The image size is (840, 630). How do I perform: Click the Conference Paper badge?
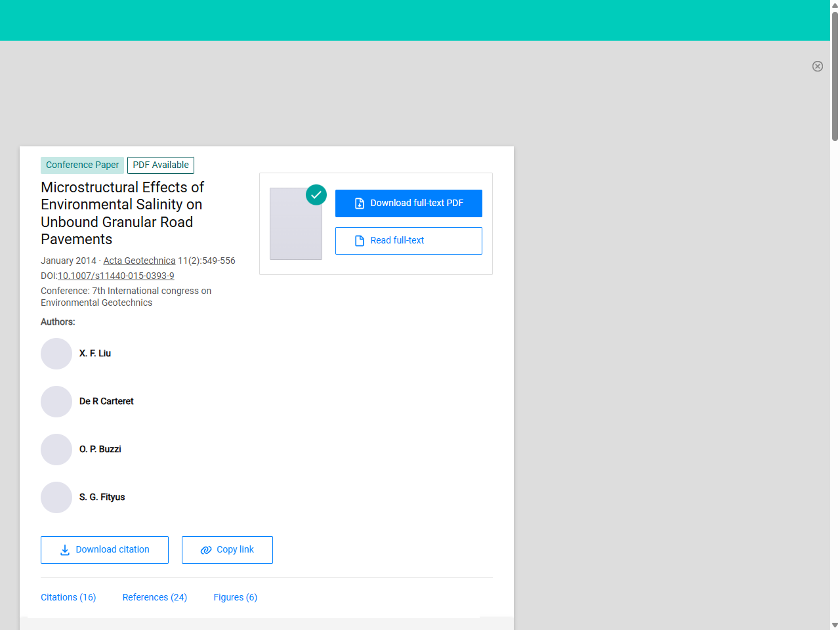(82, 165)
